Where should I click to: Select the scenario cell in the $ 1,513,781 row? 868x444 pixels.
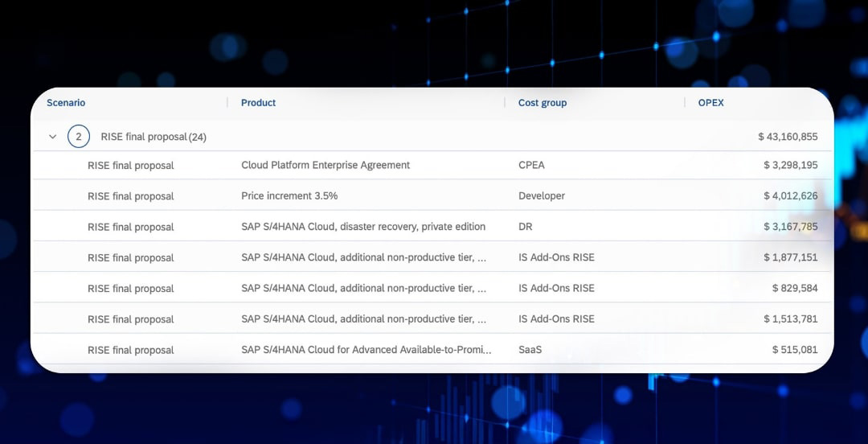point(131,319)
